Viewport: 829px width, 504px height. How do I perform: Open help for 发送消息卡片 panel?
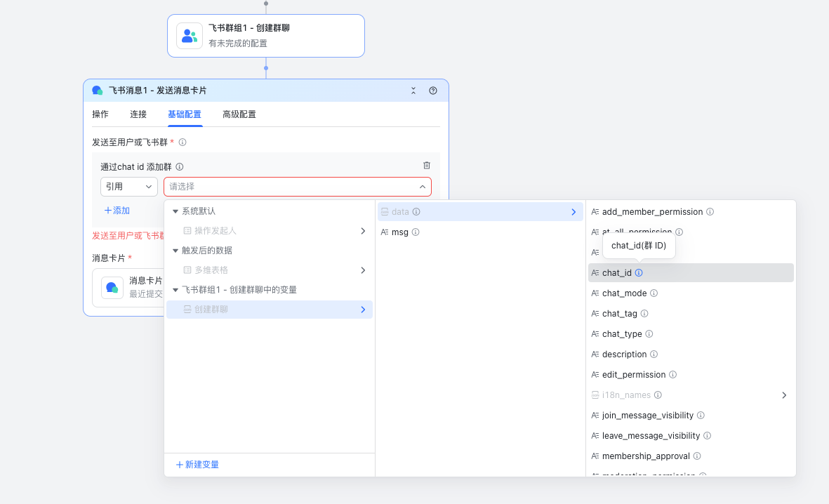(x=433, y=91)
